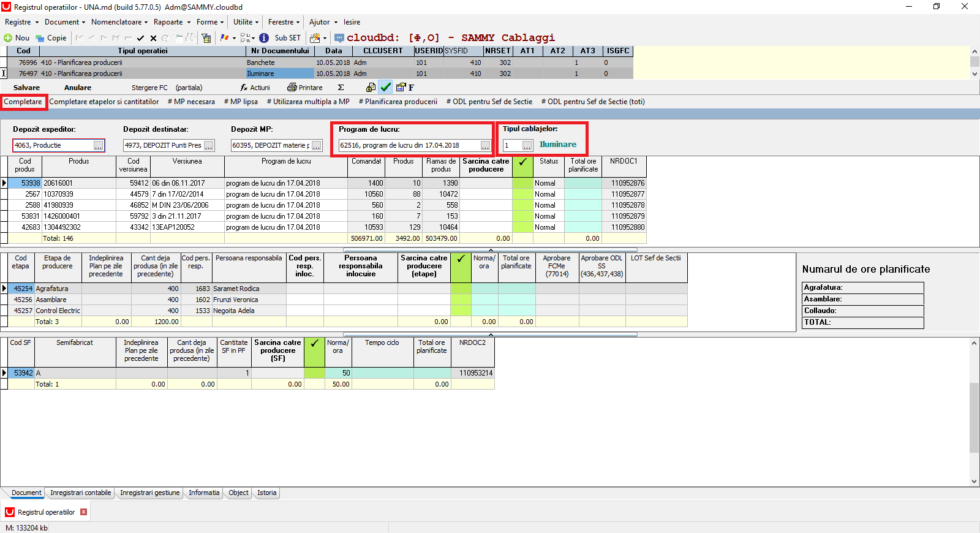Click the # Planificarea producerii link

click(x=398, y=102)
